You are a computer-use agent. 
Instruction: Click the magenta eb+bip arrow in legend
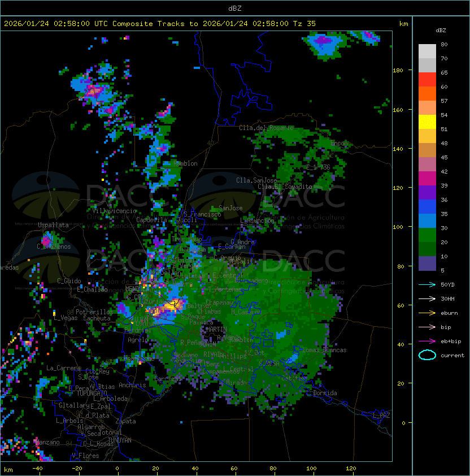pos(427,341)
